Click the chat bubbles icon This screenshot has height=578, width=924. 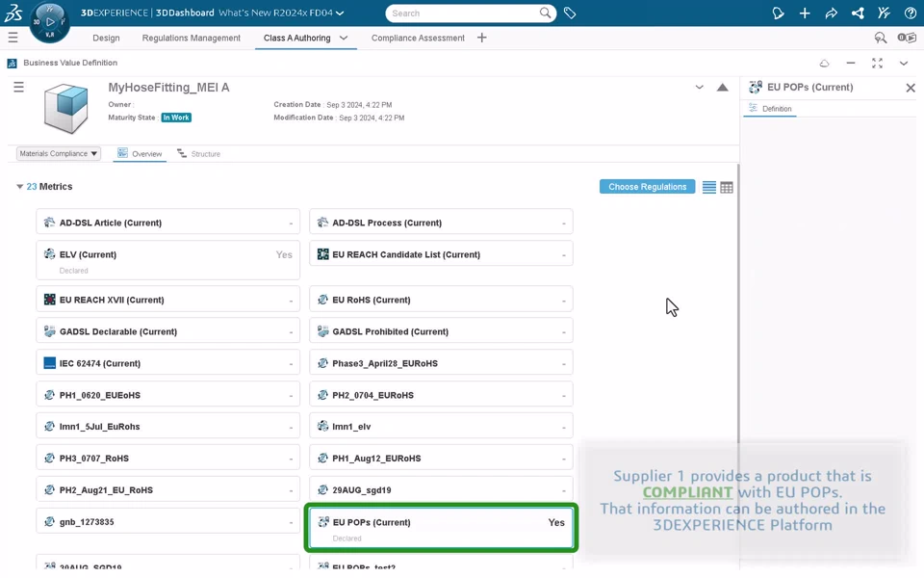(881, 38)
